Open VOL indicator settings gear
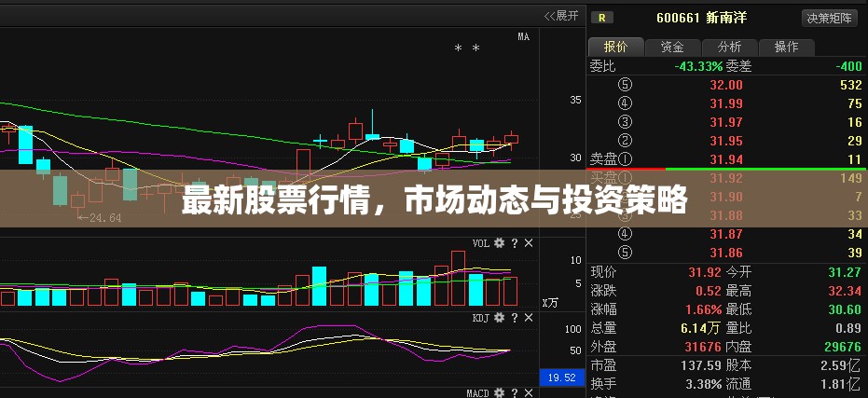 click(x=500, y=243)
